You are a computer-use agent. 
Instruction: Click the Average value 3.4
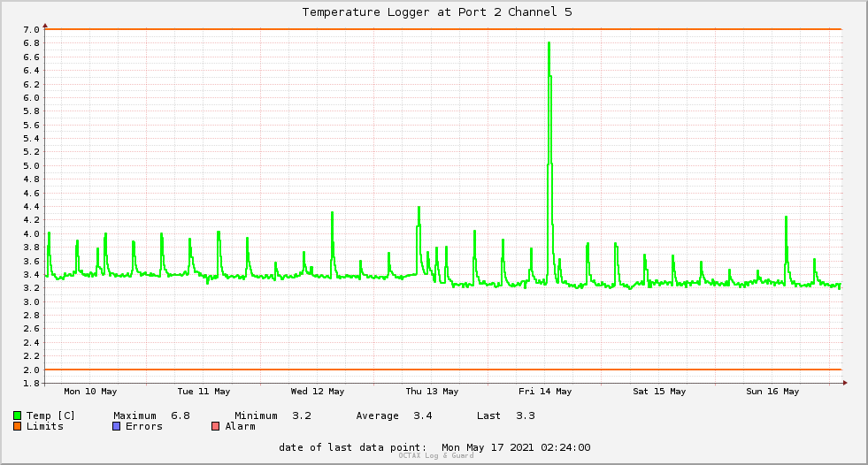tap(423, 415)
